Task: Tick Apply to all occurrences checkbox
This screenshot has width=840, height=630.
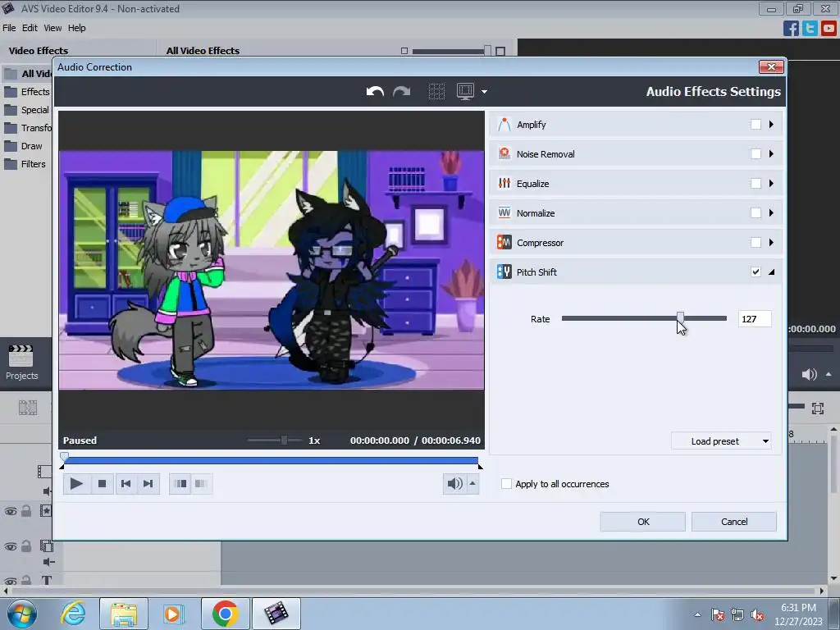Action: (506, 484)
